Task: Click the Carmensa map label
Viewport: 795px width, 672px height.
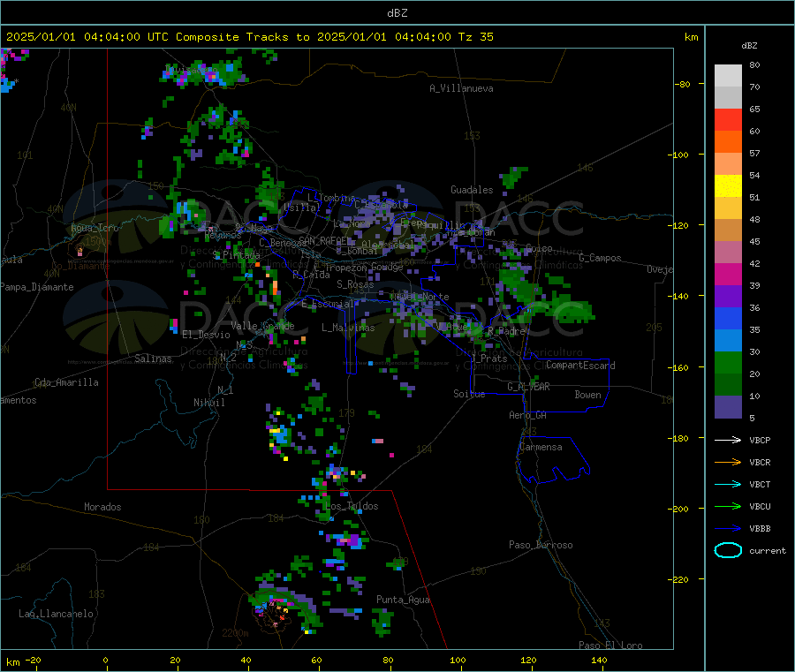Action: point(541,447)
